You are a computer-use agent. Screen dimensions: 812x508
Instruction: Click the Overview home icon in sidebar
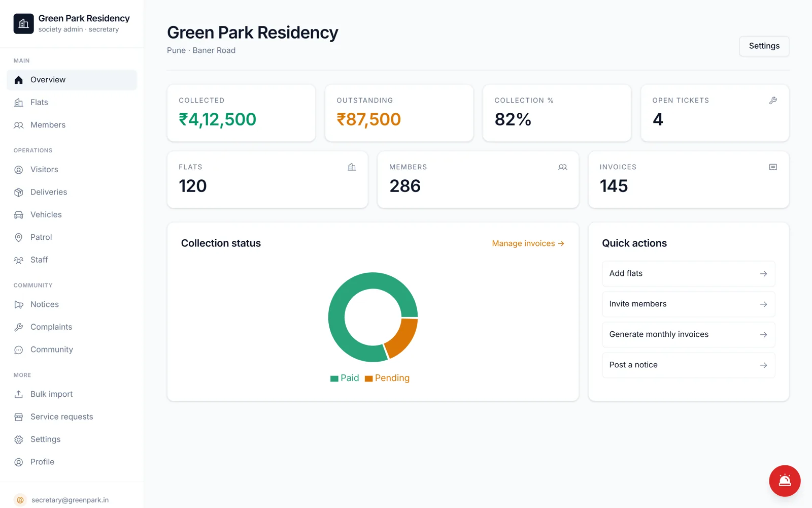pos(19,80)
